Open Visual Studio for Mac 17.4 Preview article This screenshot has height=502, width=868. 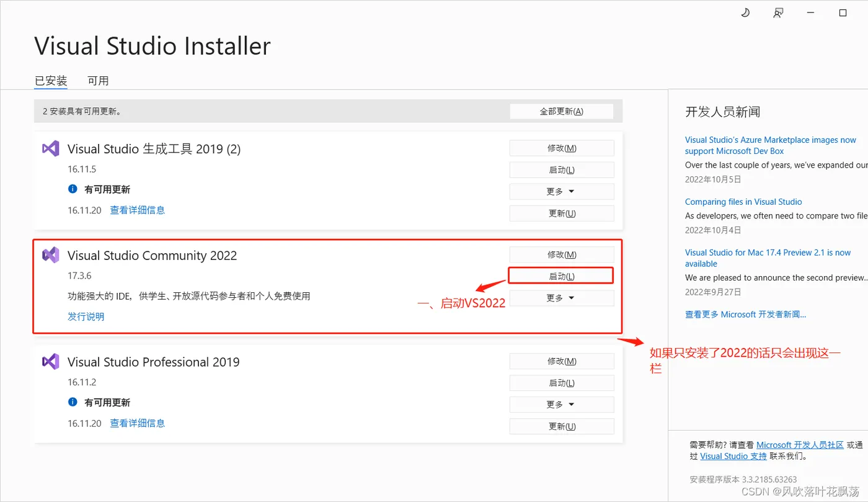(x=768, y=258)
